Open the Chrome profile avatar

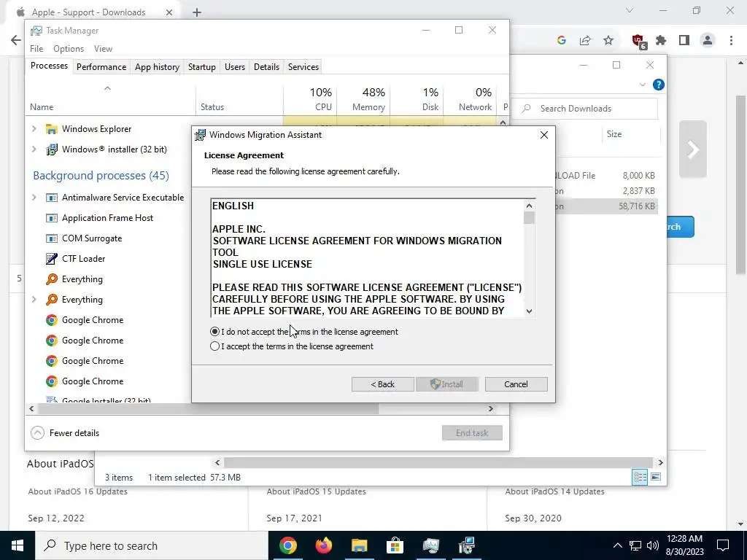point(708,41)
